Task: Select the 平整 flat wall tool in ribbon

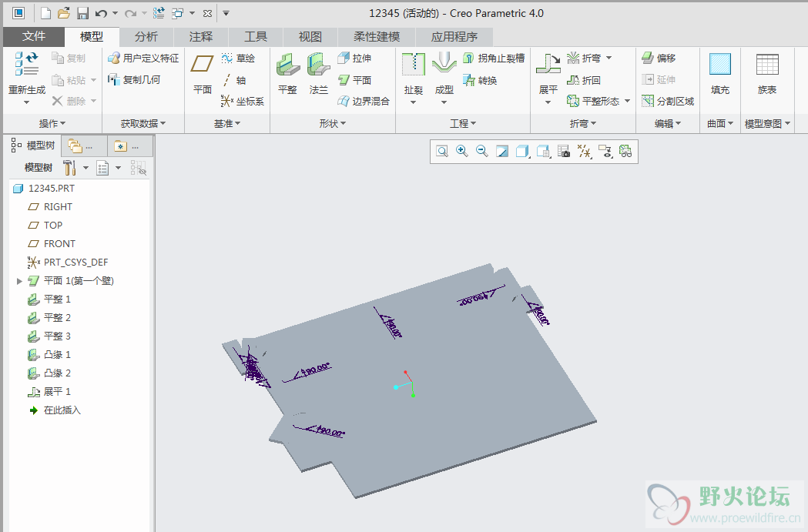Action: pyautogui.click(x=287, y=74)
